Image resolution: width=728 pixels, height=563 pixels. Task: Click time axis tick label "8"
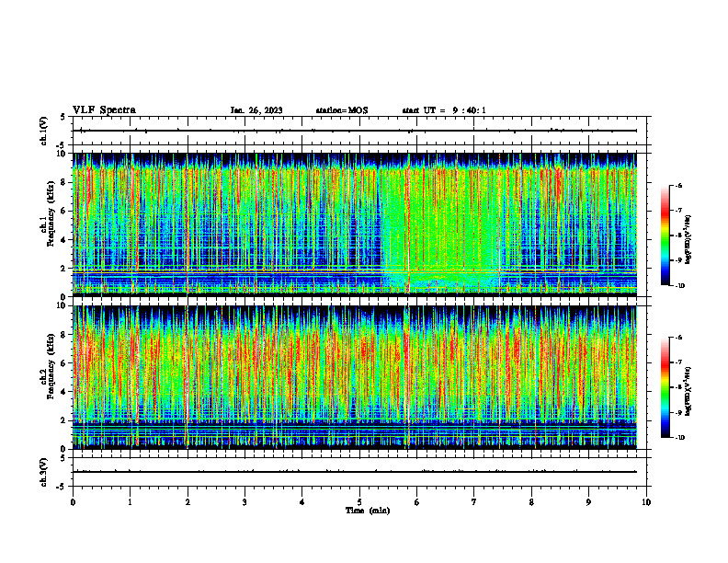[531, 502]
